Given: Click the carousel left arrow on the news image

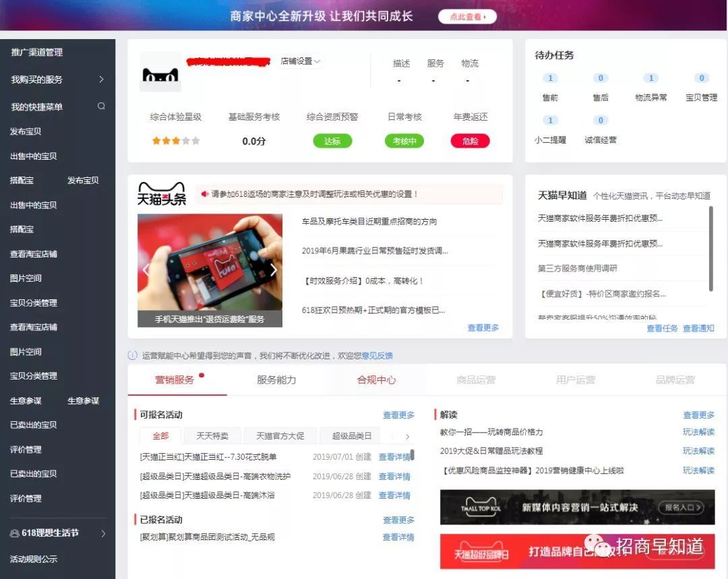Looking at the screenshot, I should click(146, 270).
